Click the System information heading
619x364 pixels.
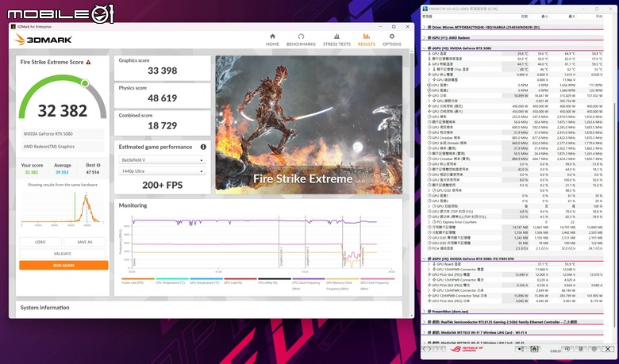(x=44, y=308)
